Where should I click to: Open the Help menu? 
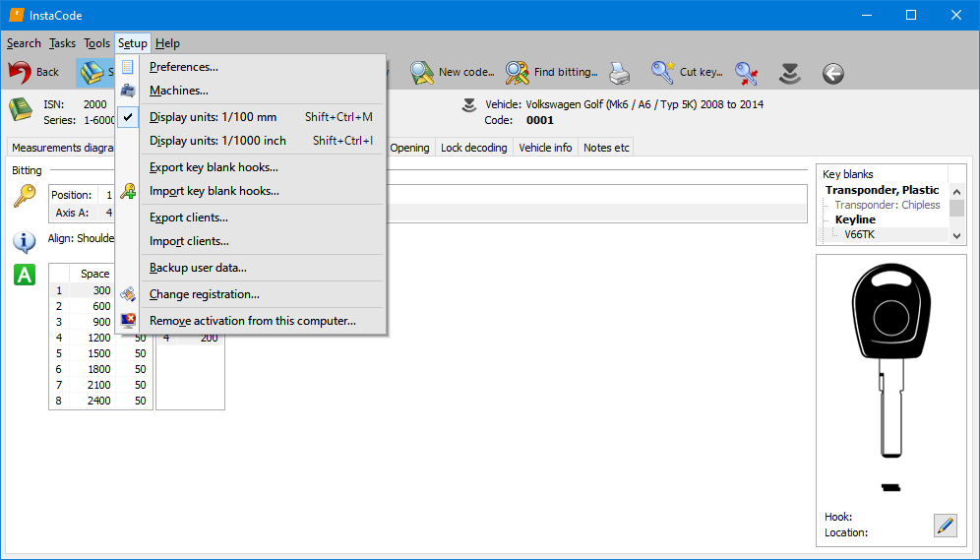167,43
